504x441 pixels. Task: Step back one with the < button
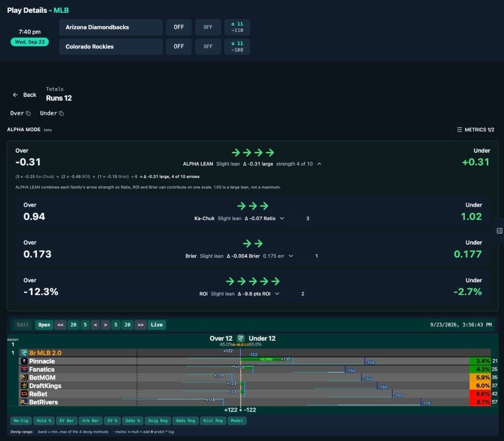[95, 325]
